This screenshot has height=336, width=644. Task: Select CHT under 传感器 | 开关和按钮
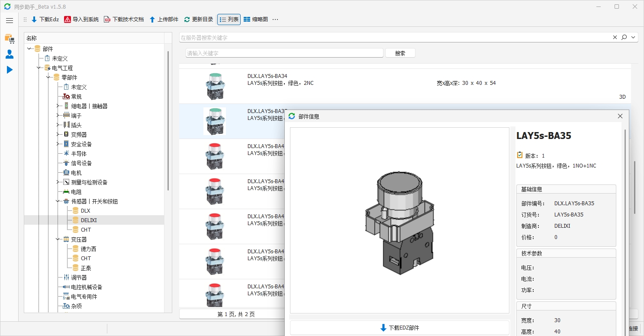tap(86, 230)
